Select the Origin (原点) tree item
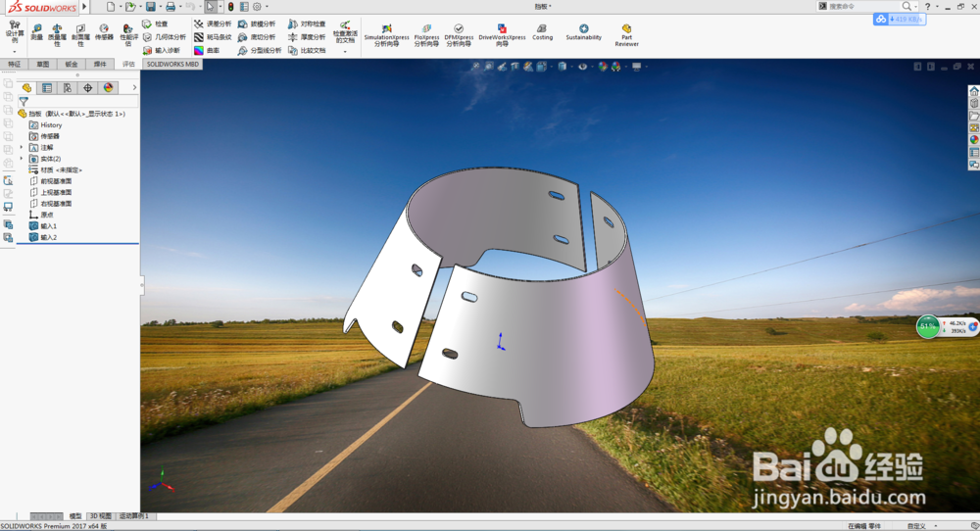Viewport: 980px width, 531px height. 41,215
